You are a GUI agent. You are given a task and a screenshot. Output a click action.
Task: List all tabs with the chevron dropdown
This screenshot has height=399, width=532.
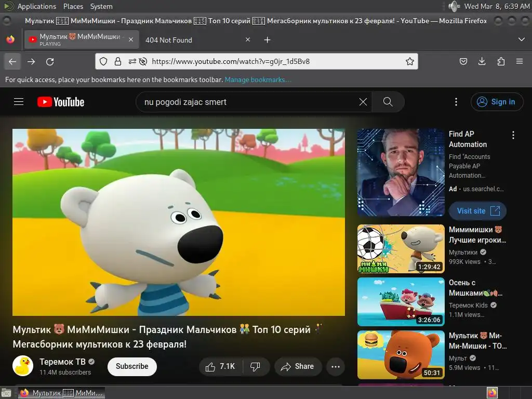tap(522, 39)
